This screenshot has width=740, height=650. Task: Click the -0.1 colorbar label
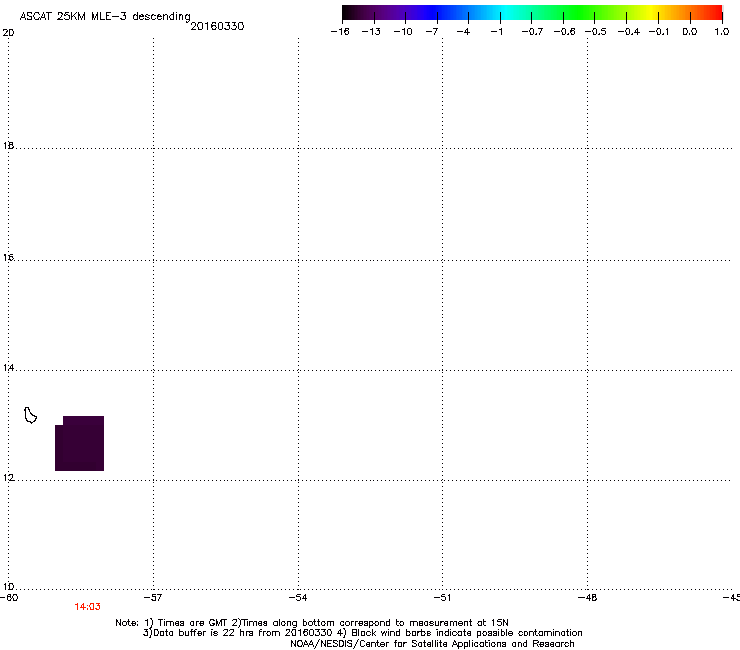pyautogui.click(x=658, y=32)
